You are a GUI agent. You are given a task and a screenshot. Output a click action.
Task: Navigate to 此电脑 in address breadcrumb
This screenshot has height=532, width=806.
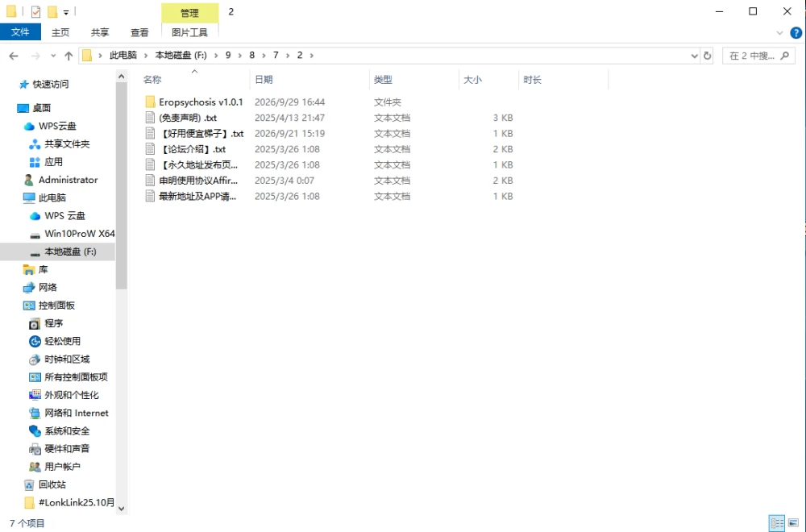123,55
